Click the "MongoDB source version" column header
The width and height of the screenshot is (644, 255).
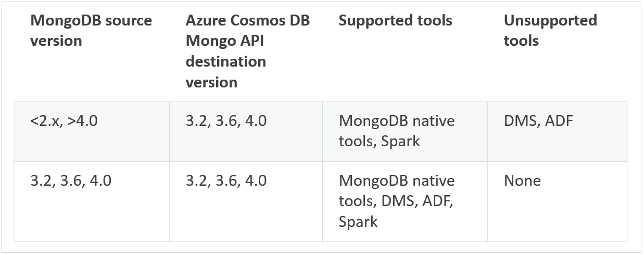point(91,31)
